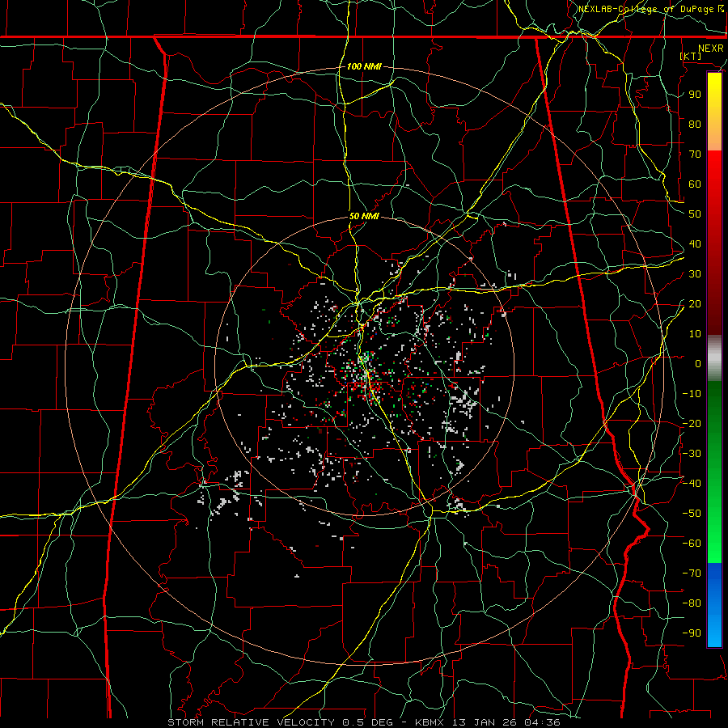The height and width of the screenshot is (728, 728).
Task: Click the -80 value on velocity scale
Action: point(692,603)
